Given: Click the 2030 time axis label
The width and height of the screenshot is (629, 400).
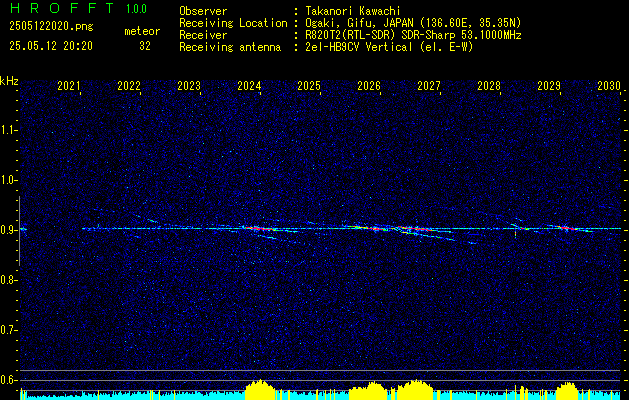Looking at the screenshot, I should [x=609, y=85].
